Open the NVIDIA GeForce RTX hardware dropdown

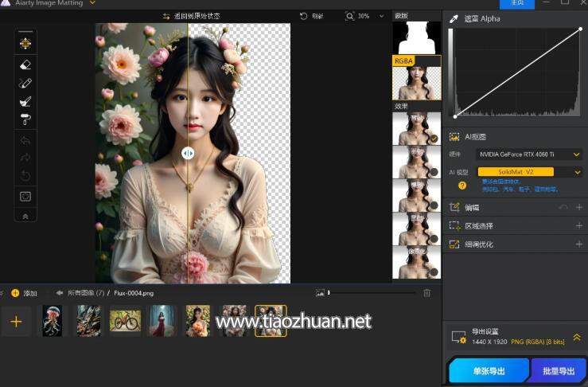pos(529,154)
